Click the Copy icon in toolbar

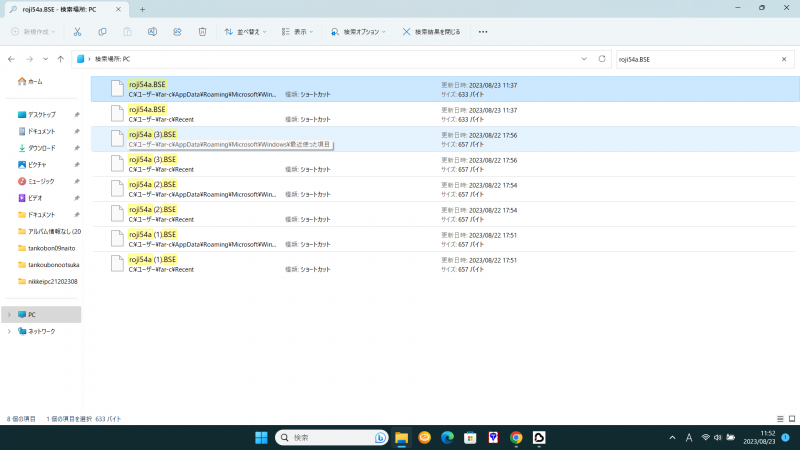pyautogui.click(x=102, y=31)
